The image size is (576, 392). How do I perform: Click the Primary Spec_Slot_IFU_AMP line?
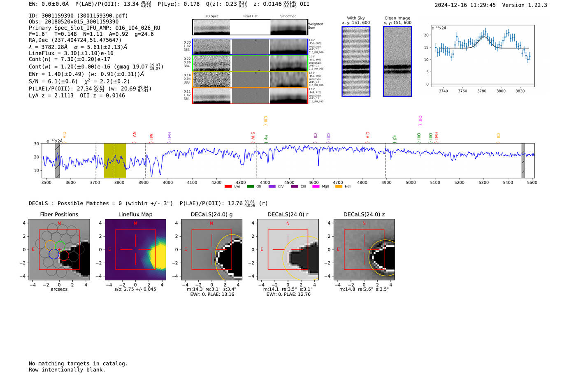coord(95,28)
